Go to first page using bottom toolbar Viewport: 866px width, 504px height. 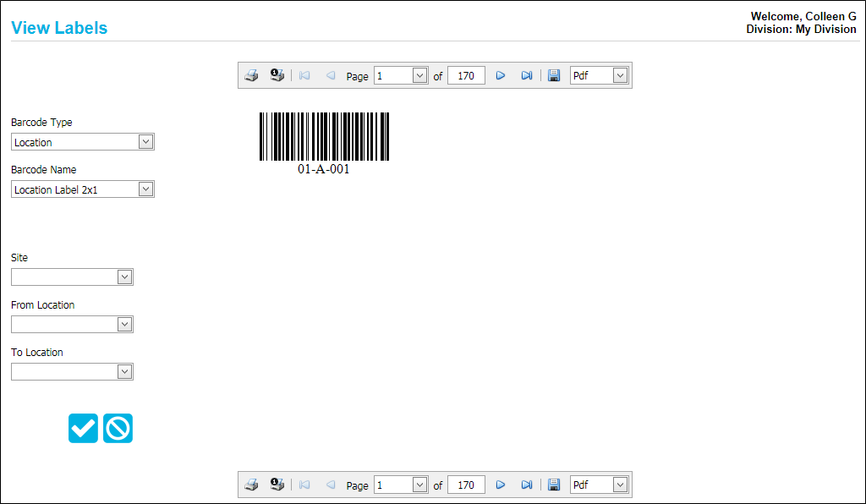point(304,485)
